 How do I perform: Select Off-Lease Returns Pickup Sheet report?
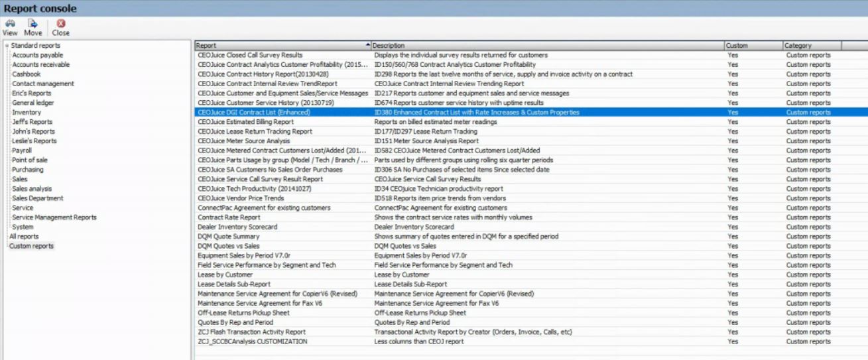243,312
